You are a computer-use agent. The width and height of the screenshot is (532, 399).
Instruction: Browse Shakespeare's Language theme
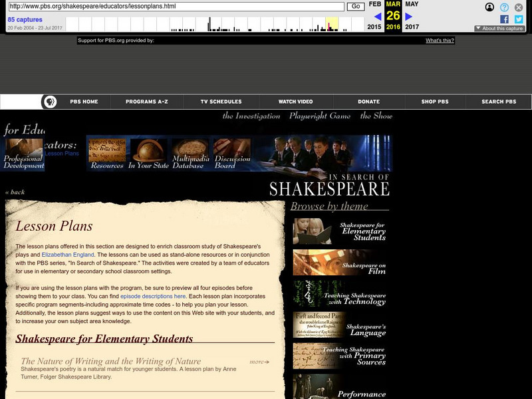tap(340, 325)
